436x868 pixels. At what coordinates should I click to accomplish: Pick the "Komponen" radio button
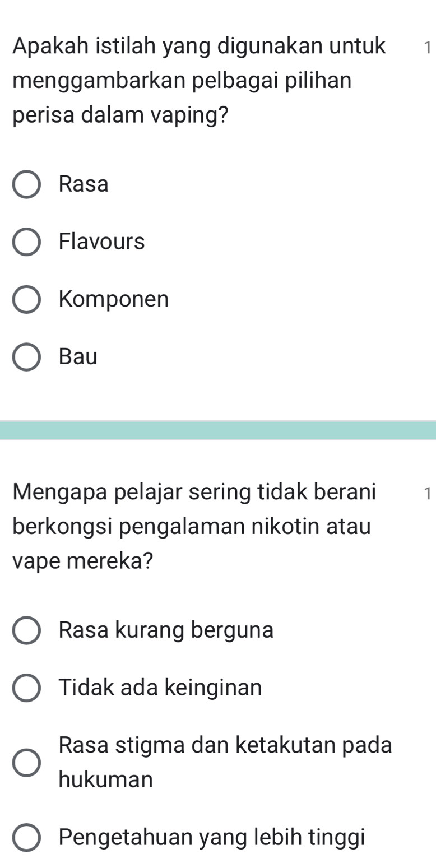pyautogui.click(x=26, y=300)
